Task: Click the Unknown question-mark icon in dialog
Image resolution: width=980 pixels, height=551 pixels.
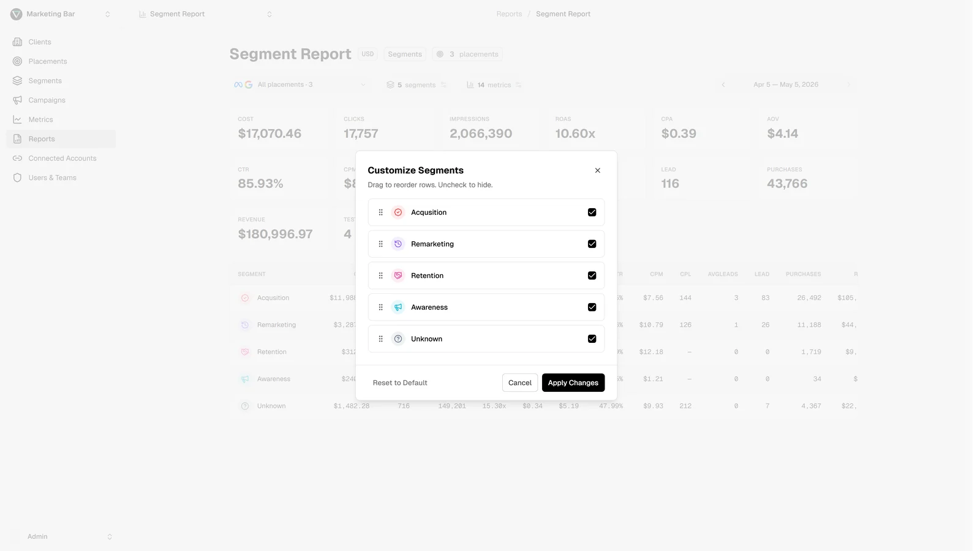Action: click(x=398, y=339)
